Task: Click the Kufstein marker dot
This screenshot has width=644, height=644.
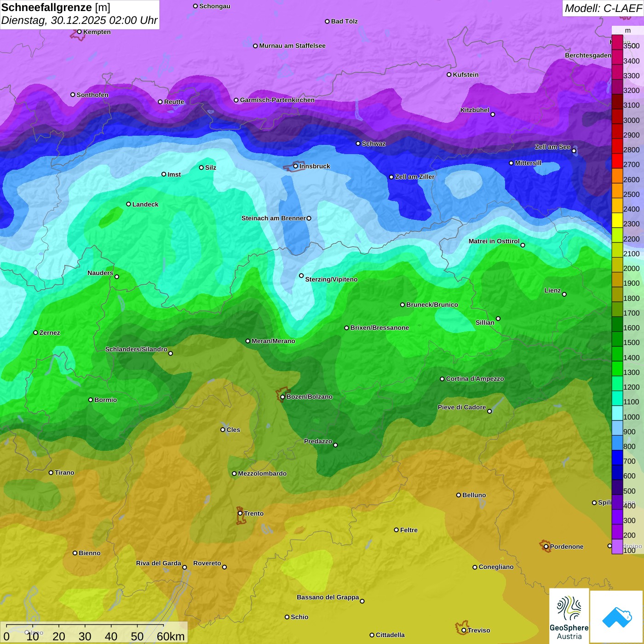Action: point(449,75)
